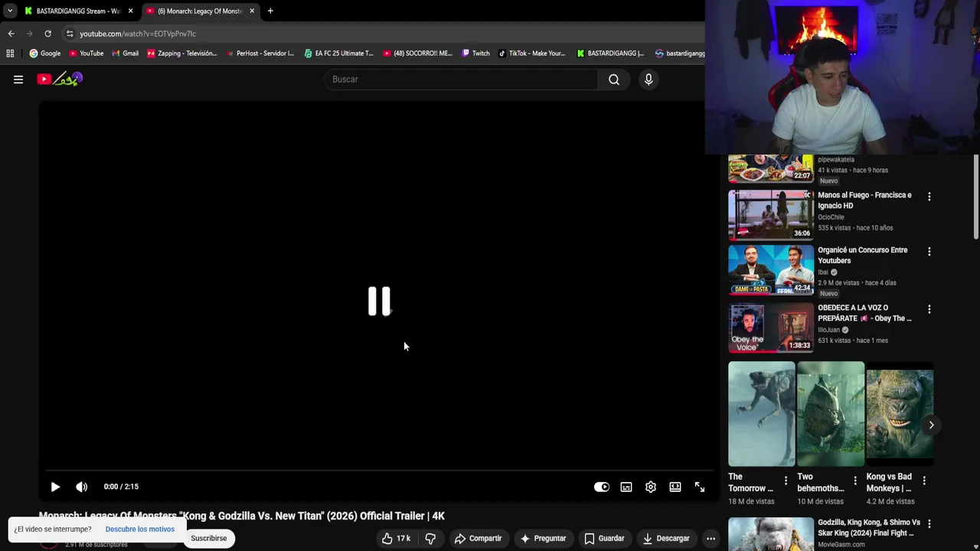
Task: Open the SOCORRO!! bookmark
Action: 418,54
